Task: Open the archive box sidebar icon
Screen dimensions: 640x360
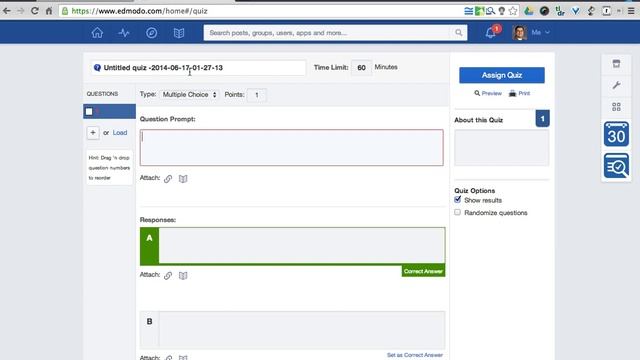Action: [x=616, y=64]
